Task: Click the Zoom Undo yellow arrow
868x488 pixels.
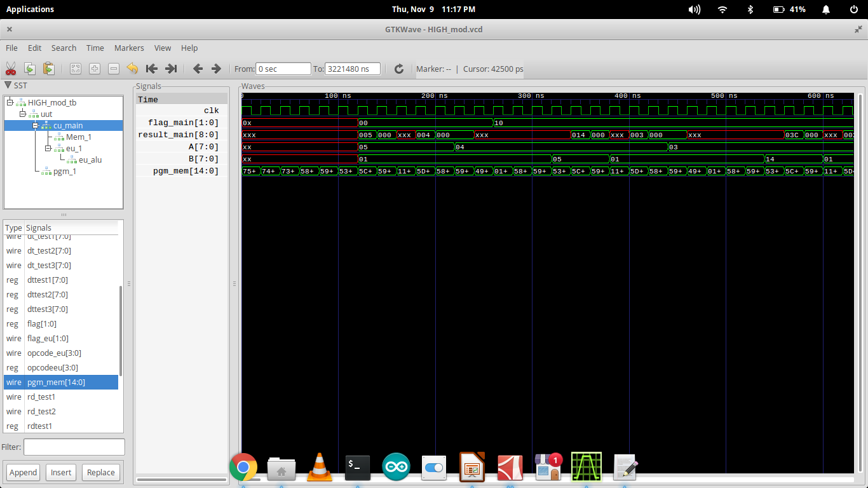Action: pyautogui.click(x=132, y=69)
